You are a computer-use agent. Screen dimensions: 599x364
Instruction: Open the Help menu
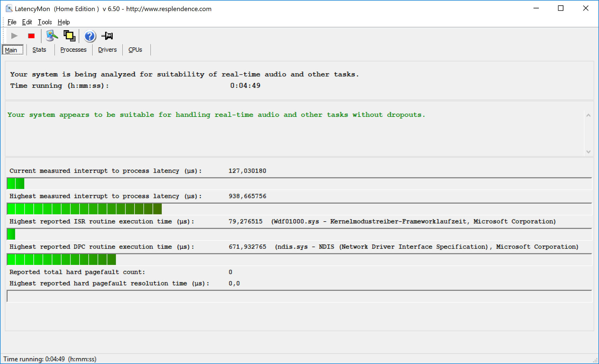(x=64, y=22)
